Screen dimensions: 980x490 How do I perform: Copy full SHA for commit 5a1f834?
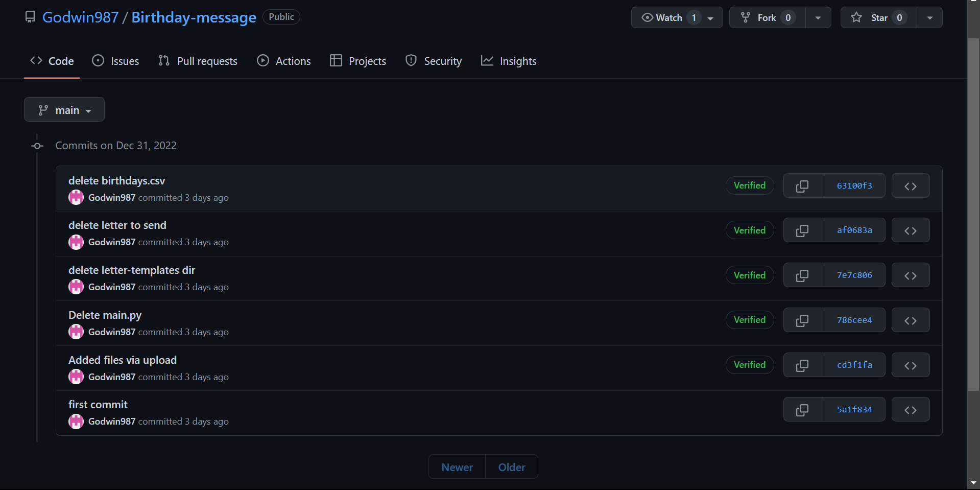tap(803, 410)
